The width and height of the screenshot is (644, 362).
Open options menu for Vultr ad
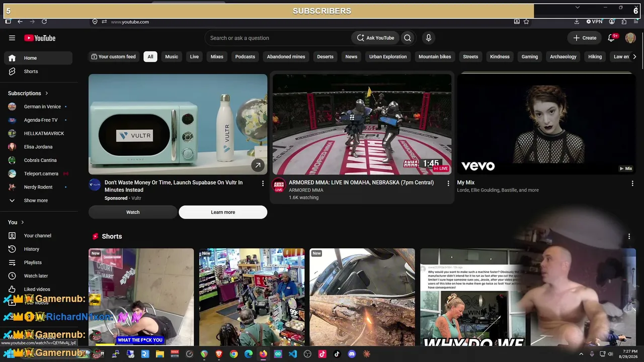pyautogui.click(x=263, y=184)
